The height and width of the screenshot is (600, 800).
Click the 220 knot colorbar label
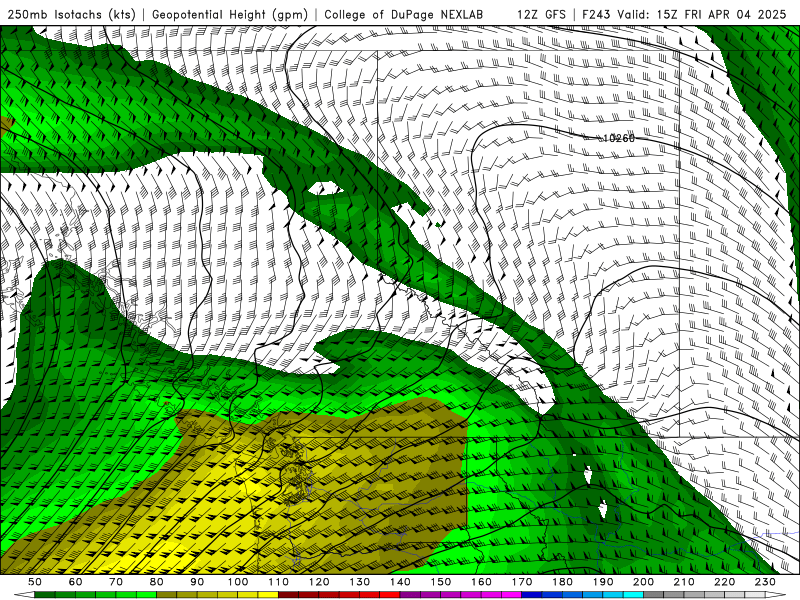726,582
